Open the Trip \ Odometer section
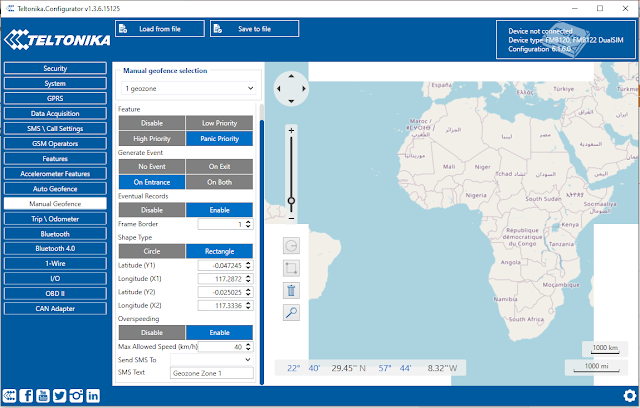 55,219
